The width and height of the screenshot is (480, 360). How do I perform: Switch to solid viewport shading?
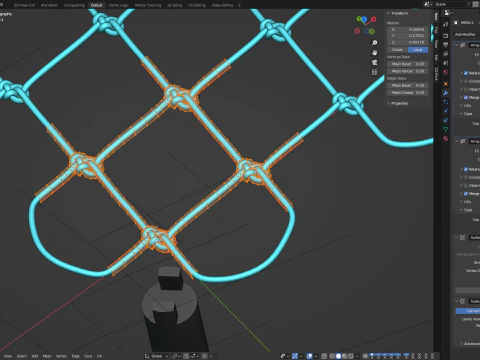338,356
